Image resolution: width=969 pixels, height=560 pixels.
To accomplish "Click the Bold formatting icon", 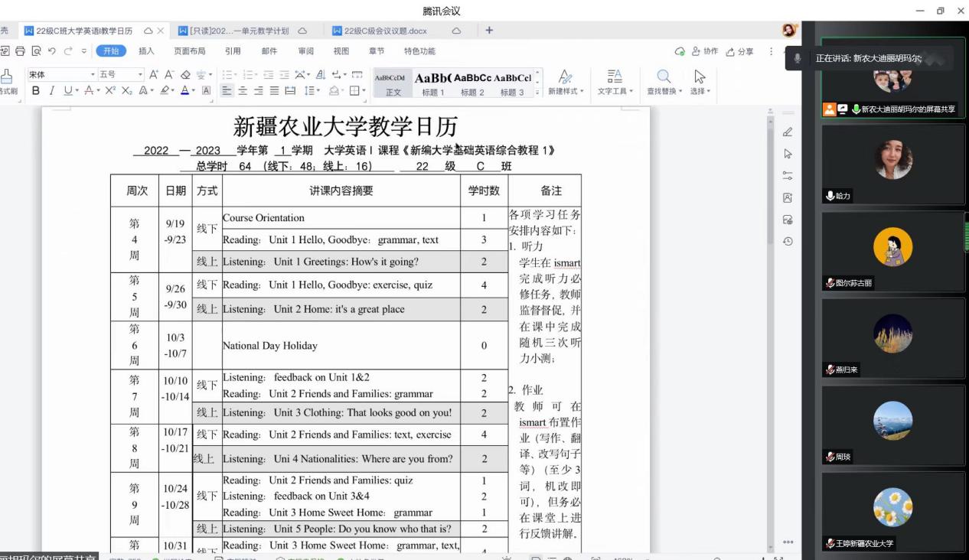I will tap(36, 91).
